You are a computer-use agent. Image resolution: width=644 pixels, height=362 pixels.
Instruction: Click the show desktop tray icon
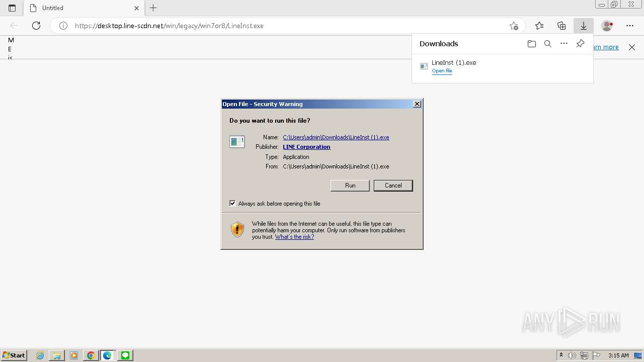(638, 355)
